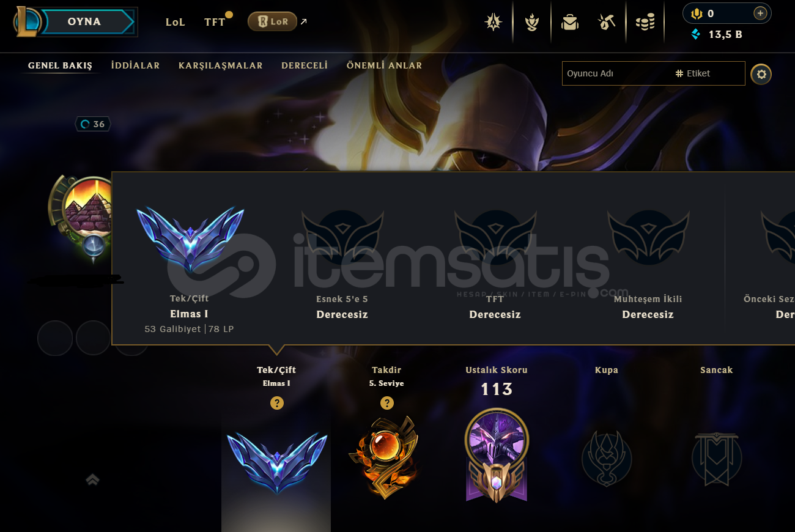Click the question mark under Tek/Çift
795x532 pixels.
277,403
